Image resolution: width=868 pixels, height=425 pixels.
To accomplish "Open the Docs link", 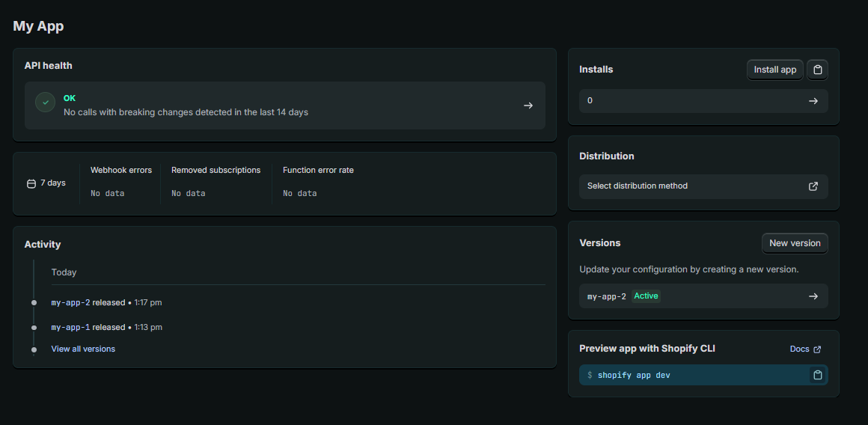I will [799, 349].
